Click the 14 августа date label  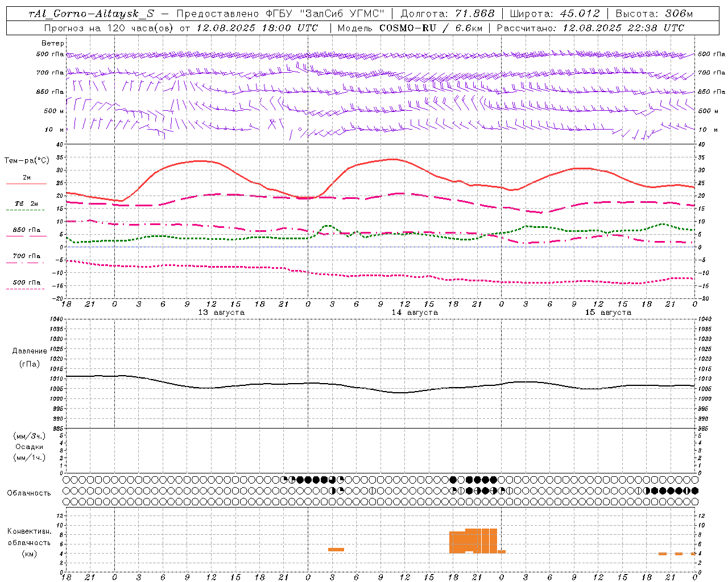[x=415, y=313]
